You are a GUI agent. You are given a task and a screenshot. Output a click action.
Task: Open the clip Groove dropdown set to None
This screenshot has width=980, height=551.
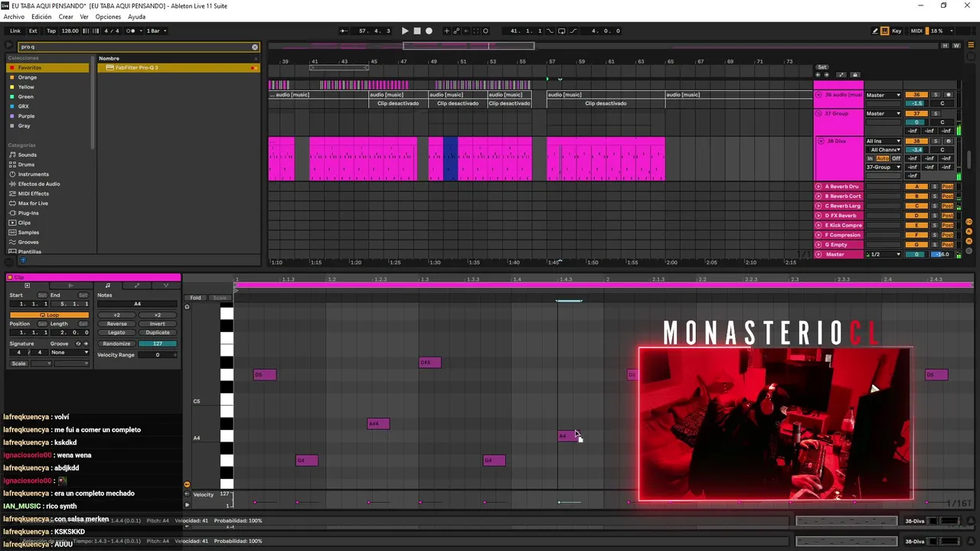(69, 353)
